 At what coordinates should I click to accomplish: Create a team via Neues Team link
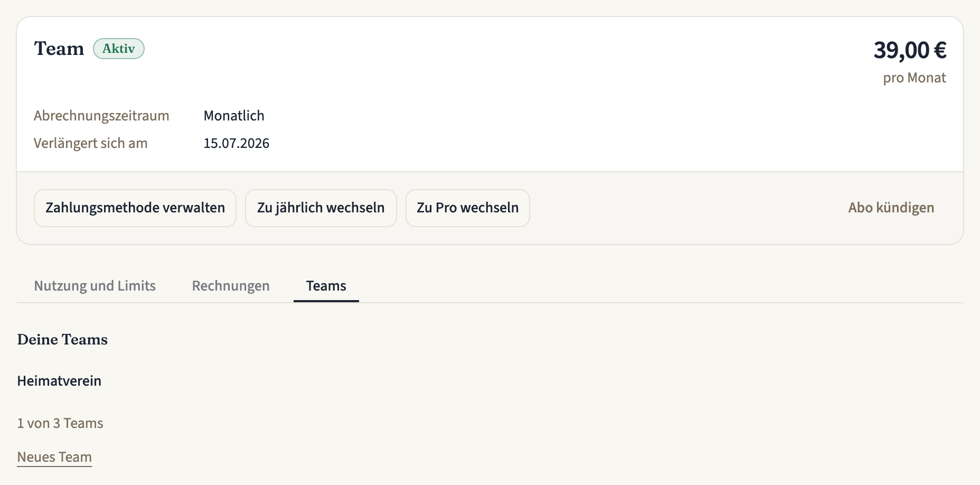(x=54, y=457)
